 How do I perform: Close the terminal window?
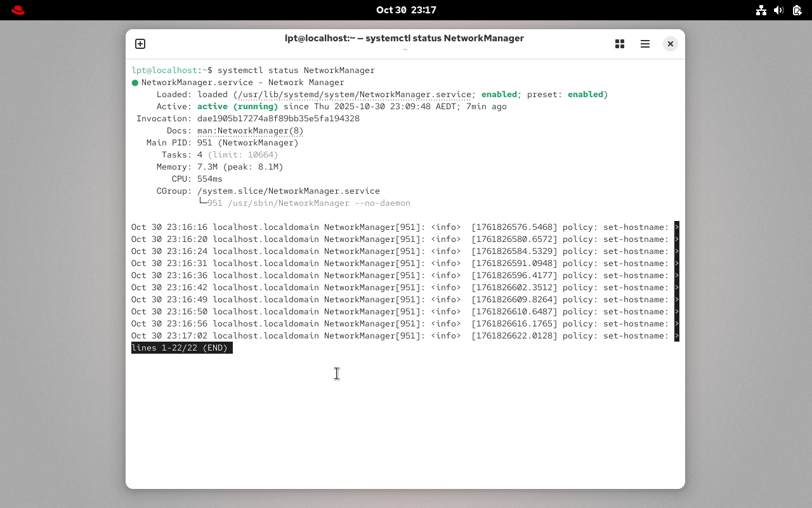(670, 44)
